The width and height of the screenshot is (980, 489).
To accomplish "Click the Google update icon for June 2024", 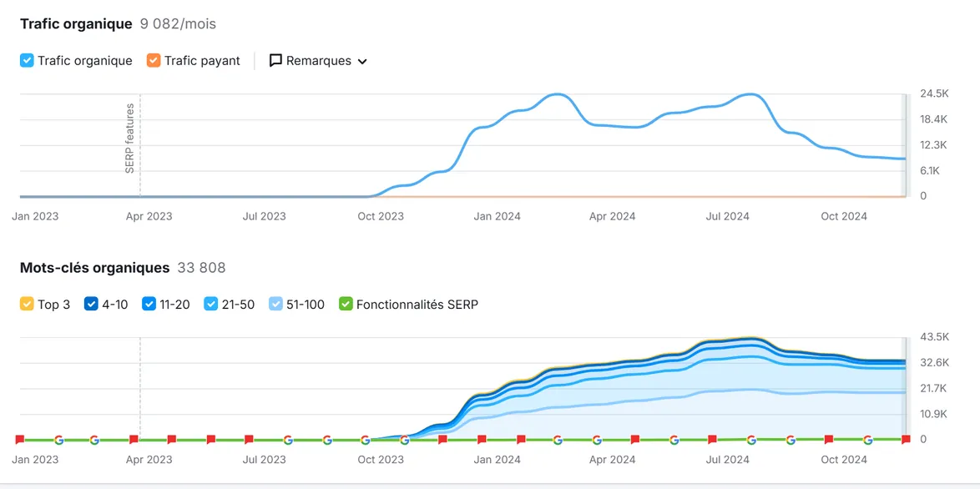I will 674,440.
